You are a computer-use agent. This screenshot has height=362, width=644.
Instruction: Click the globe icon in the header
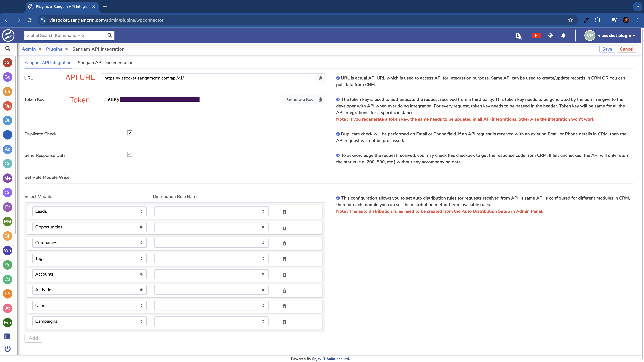pyautogui.click(x=550, y=36)
